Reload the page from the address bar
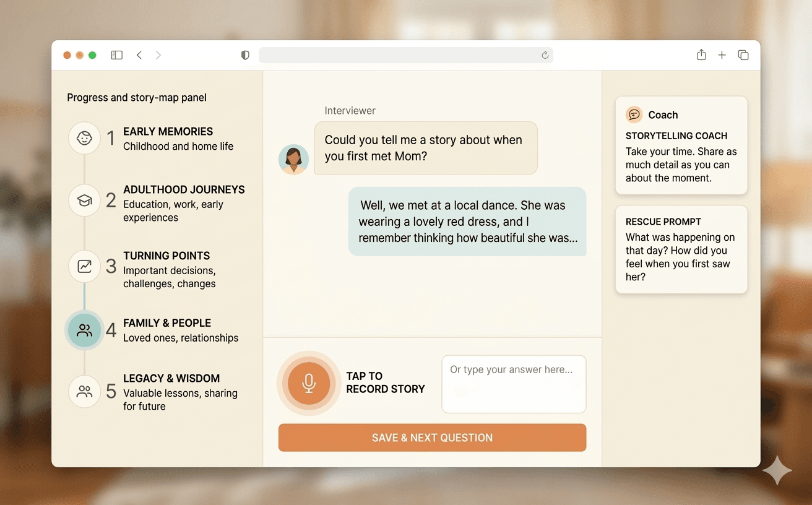 [545, 55]
